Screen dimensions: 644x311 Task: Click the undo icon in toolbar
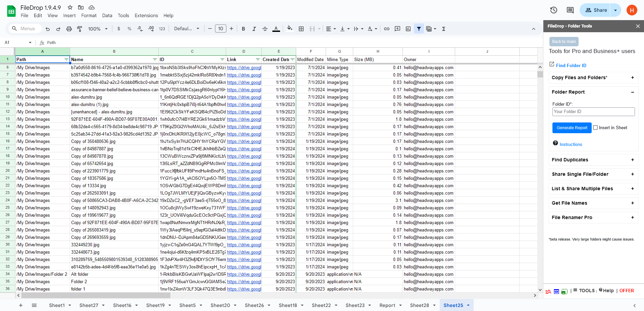click(x=48, y=29)
